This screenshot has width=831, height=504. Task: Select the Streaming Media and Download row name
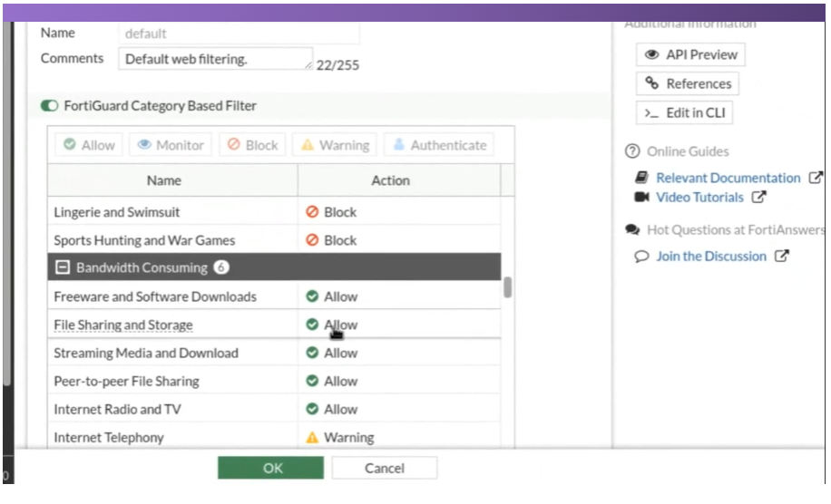coord(146,353)
